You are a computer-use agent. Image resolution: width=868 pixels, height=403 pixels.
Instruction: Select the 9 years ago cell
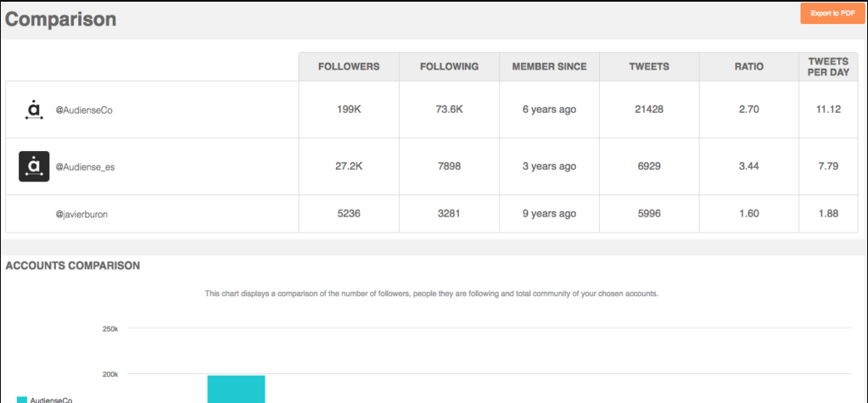tap(549, 214)
